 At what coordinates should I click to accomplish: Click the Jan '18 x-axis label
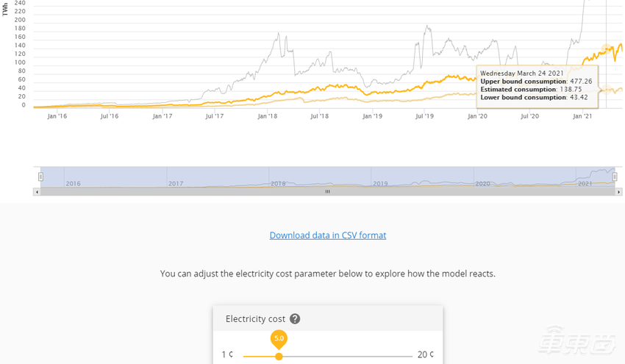(268, 116)
